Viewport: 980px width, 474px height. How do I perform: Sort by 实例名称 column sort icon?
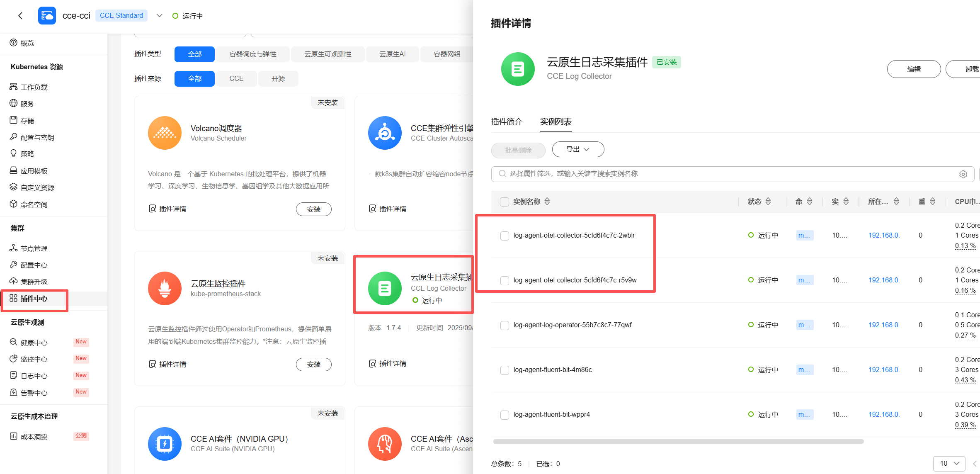click(547, 202)
